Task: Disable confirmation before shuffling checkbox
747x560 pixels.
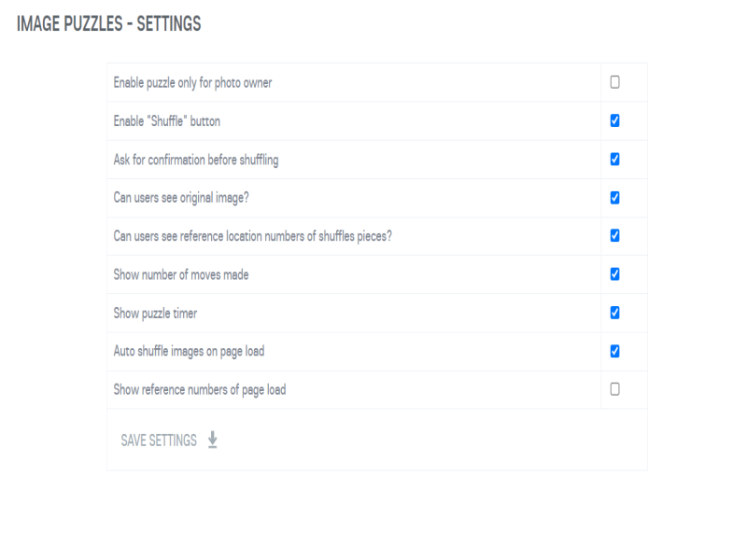Action: point(614,159)
